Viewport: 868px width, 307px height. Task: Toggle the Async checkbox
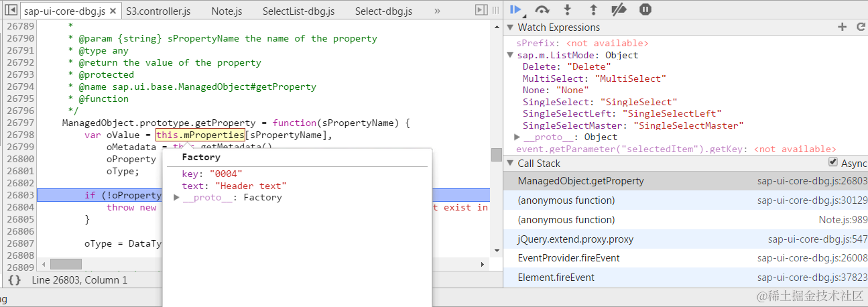pos(832,162)
